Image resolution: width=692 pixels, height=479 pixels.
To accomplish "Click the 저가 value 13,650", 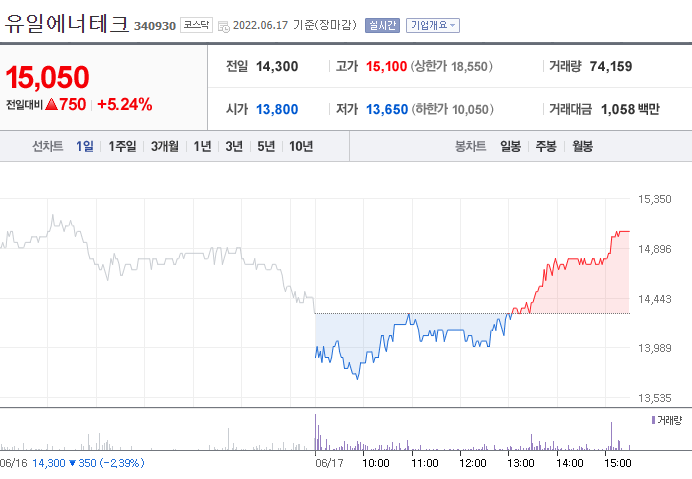I will pyautogui.click(x=387, y=109).
